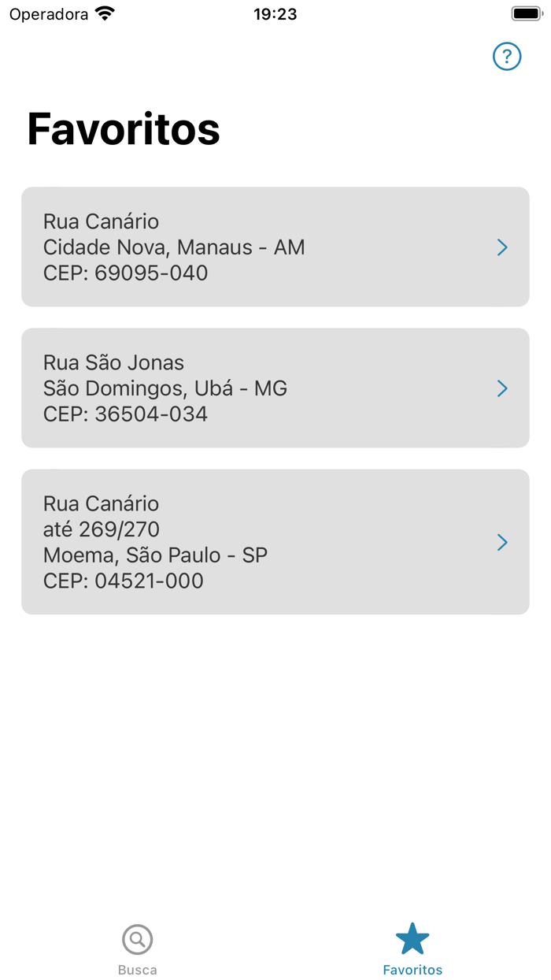551x980 pixels.
Task: Expand the Rua São Jonas entry chevron
Action: click(502, 388)
